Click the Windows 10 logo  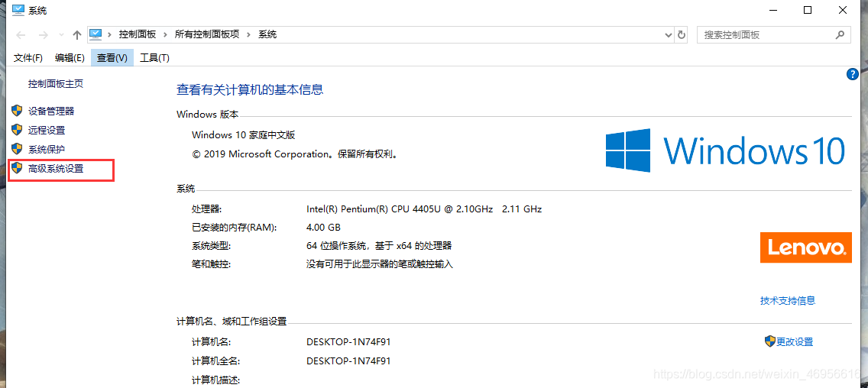coord(725,150)
